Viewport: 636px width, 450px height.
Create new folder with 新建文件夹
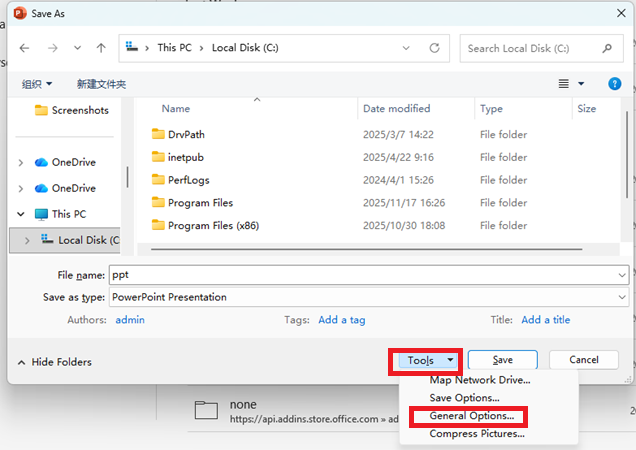coord(101,84)
